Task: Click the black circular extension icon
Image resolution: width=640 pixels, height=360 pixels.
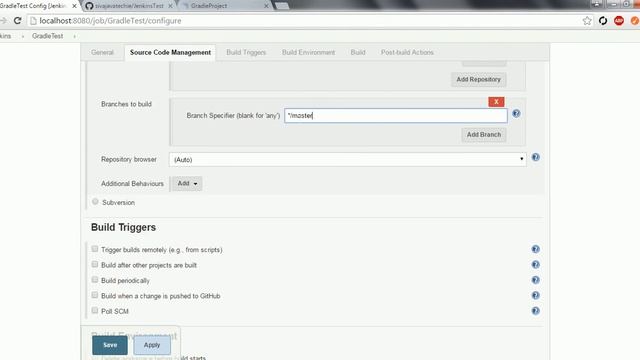Action: [x=603, y=20]
